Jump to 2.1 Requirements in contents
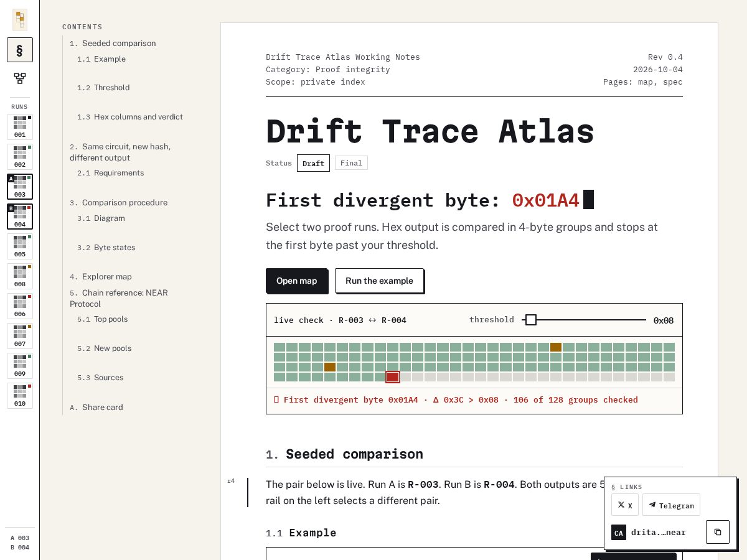 click(110, 173)
